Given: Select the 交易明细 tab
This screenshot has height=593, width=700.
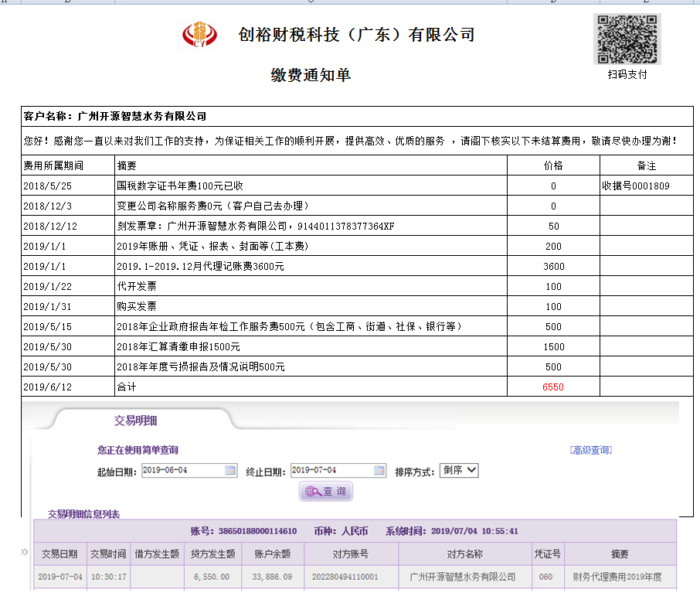Looking at the screenshot, I should (x=135, y=421).
